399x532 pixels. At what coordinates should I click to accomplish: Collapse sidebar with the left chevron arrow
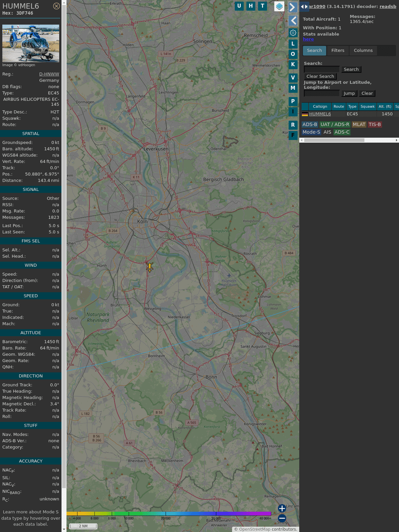coord(293,21)
